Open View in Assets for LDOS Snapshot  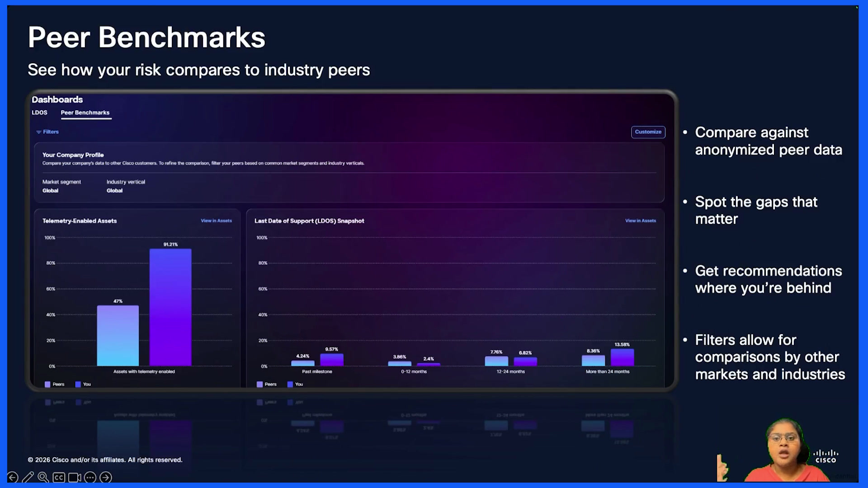640,221
